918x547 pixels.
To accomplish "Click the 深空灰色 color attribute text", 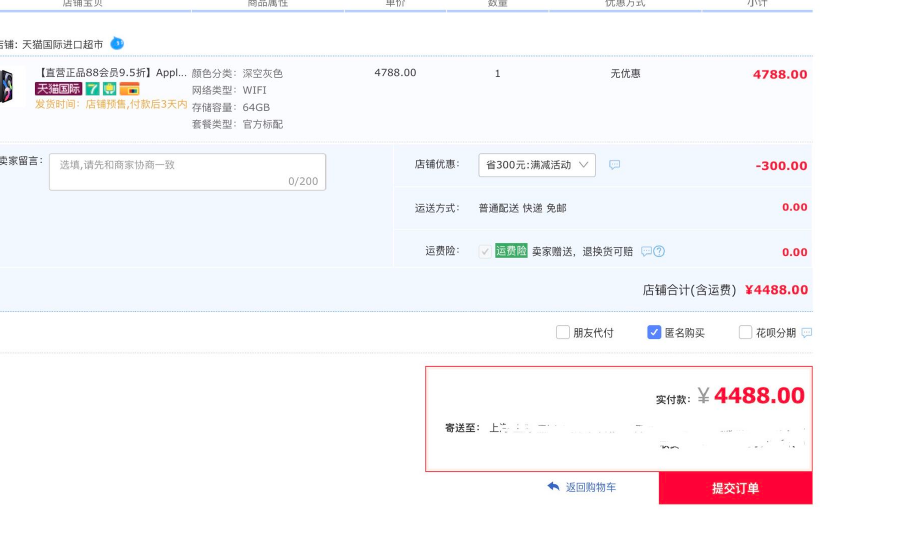I will point(263,73).
